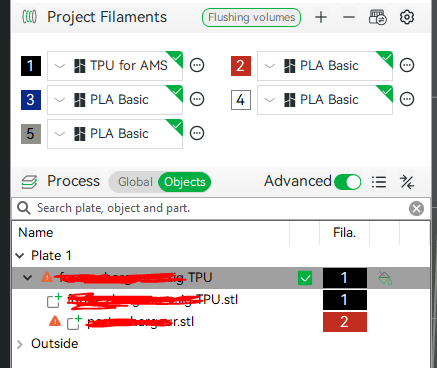Screen dimensions: 437x368
Task: Open filament 2 PLA Basic dropdown
Action: click(x=325, y=66)
